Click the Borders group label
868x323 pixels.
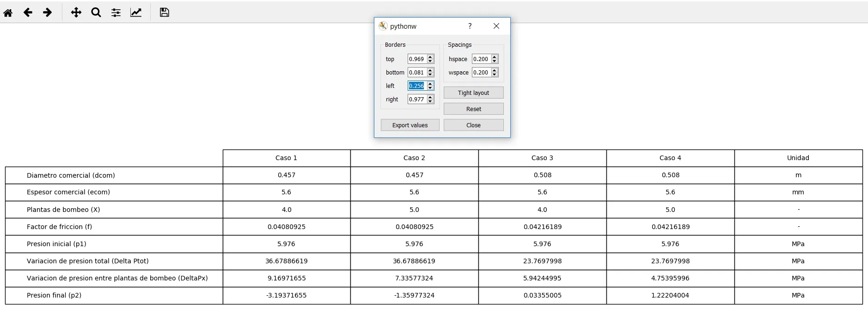coord(395,45)
